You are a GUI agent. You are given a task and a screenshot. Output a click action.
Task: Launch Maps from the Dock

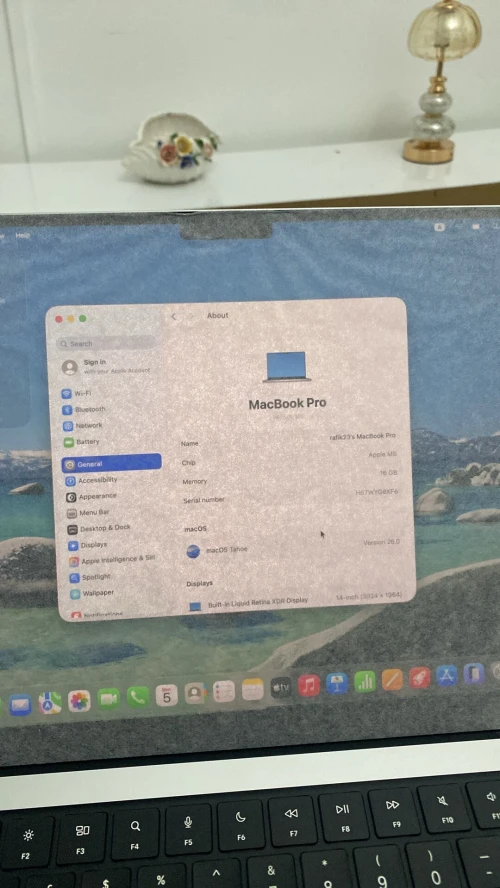click(50, 703)
